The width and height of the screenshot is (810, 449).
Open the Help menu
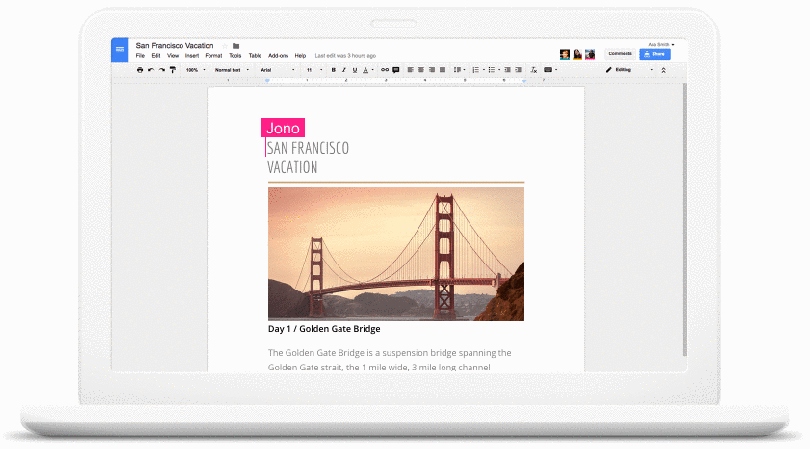[x=300, y=56]
